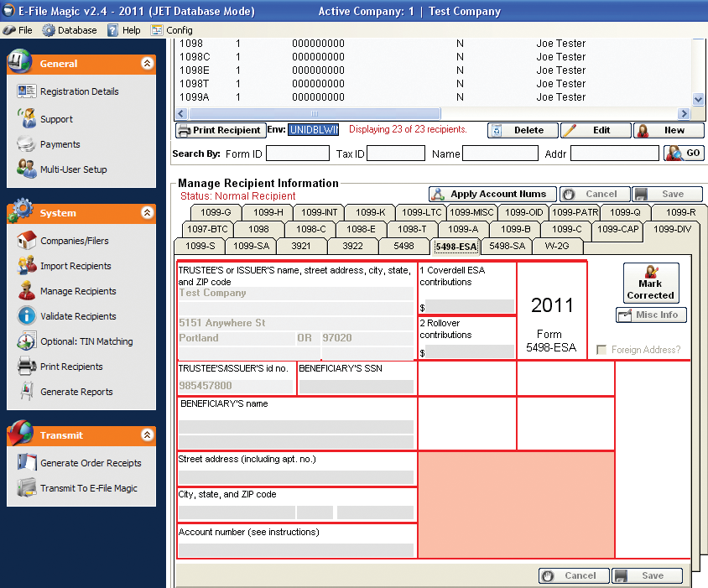708x588 pixels.
Task: Open Multi-User Setup option
Action: [73, 169]
